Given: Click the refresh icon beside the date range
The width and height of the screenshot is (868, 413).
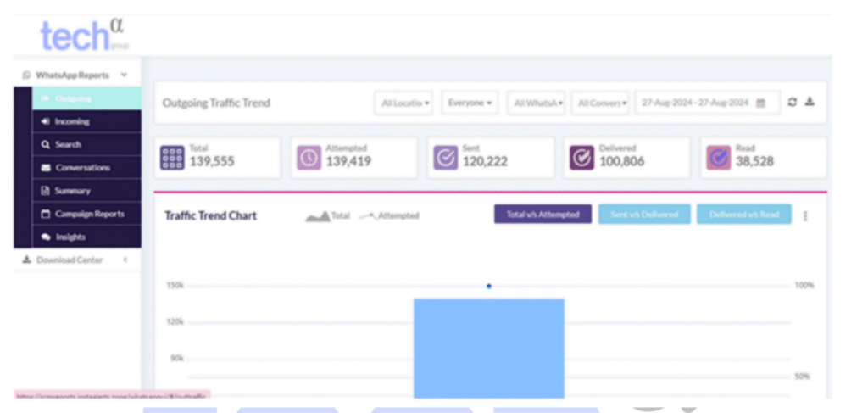Looking at the screenshot, I should click(793, 103).
